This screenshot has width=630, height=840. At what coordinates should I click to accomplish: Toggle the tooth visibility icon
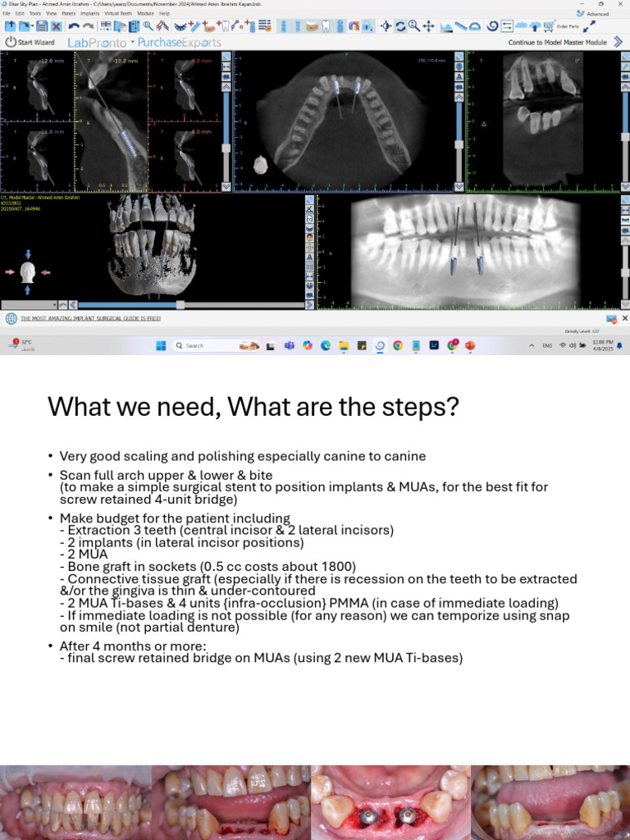(x=326, y=26)
